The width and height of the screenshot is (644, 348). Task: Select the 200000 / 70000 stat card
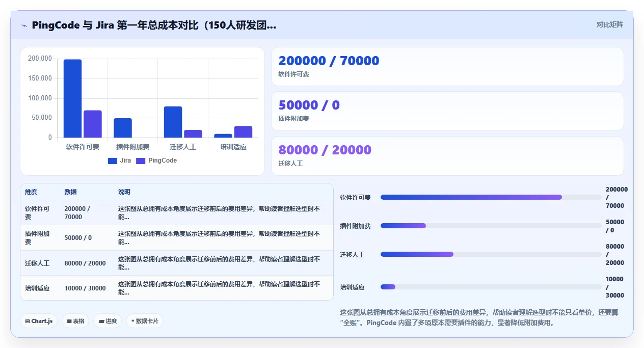click(447, 67)
